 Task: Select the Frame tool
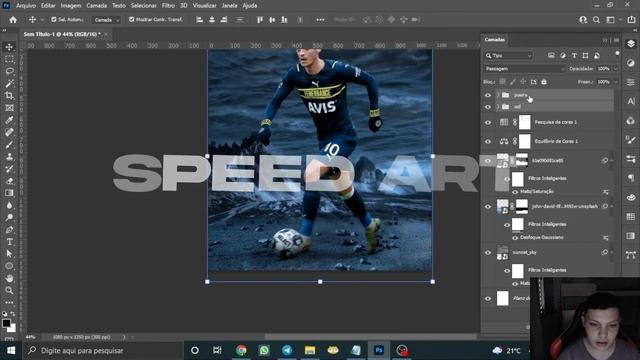[x=9, y=108]
